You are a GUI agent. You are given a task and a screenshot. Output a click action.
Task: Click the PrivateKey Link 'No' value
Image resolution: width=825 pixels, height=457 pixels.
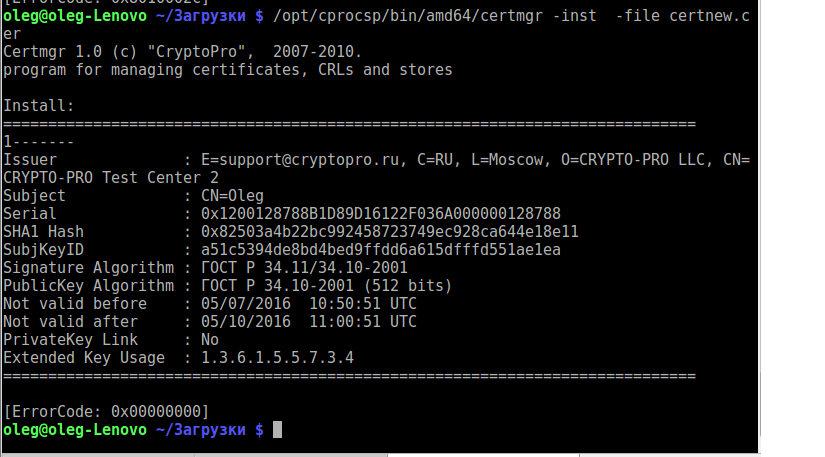tap(210, 340)
